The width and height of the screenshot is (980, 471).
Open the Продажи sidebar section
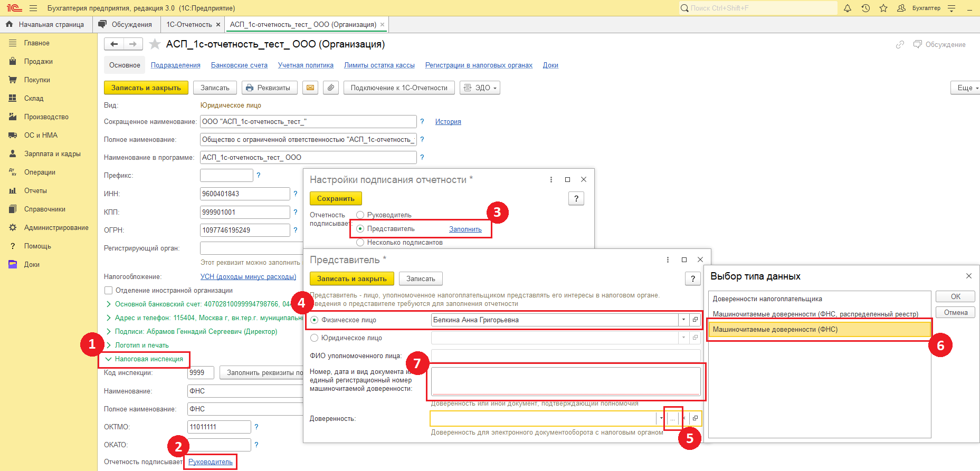(x=38, y=62)
